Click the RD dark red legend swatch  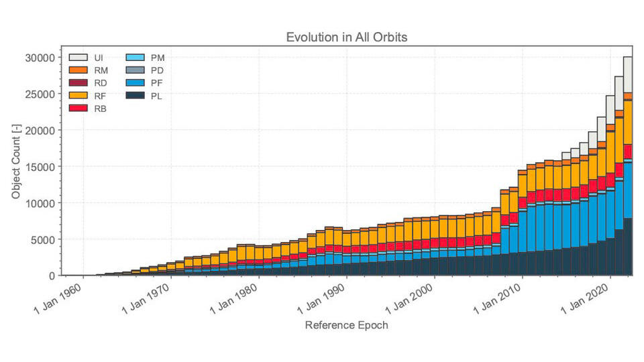(x=78, y=83)
